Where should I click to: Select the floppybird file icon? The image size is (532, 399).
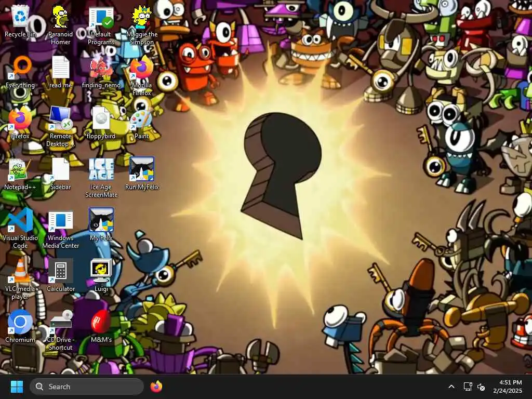point(101,123)
